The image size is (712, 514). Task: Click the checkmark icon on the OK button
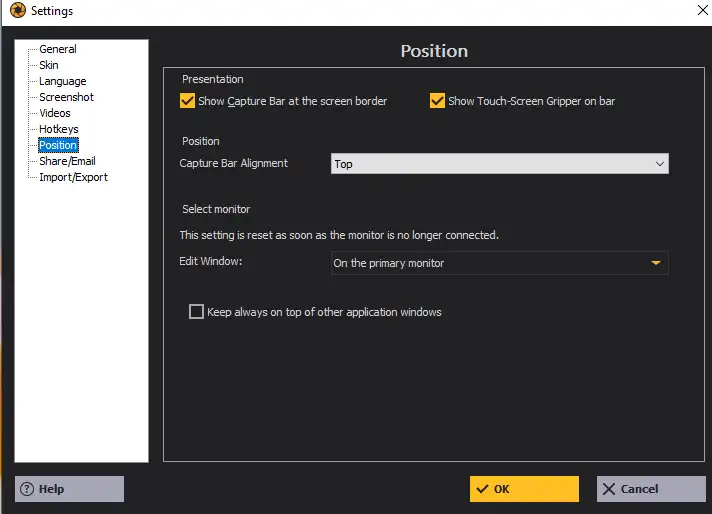tap(483, 489)
